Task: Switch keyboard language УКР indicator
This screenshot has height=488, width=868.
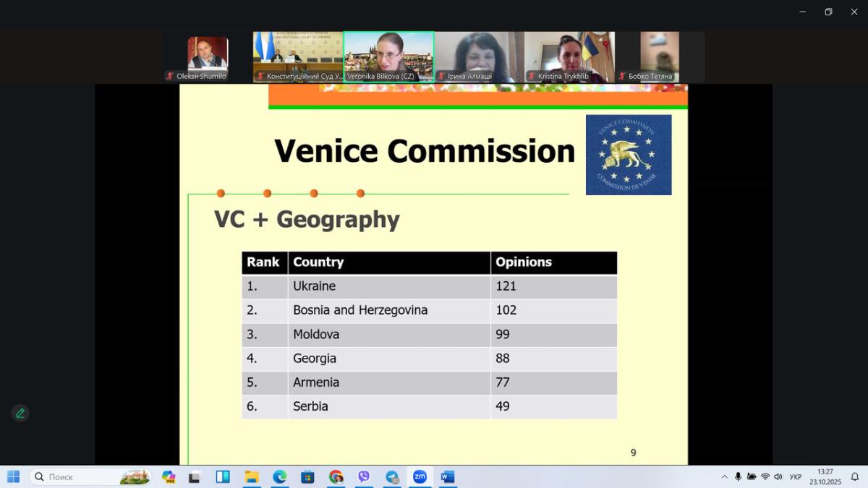Action: [x=796, y=476]
